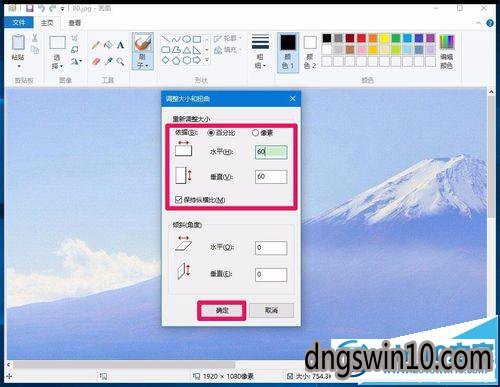This screenshot has width=500, height=387.
Task: Pick the green palette swatch
Action: pos(396,38)
